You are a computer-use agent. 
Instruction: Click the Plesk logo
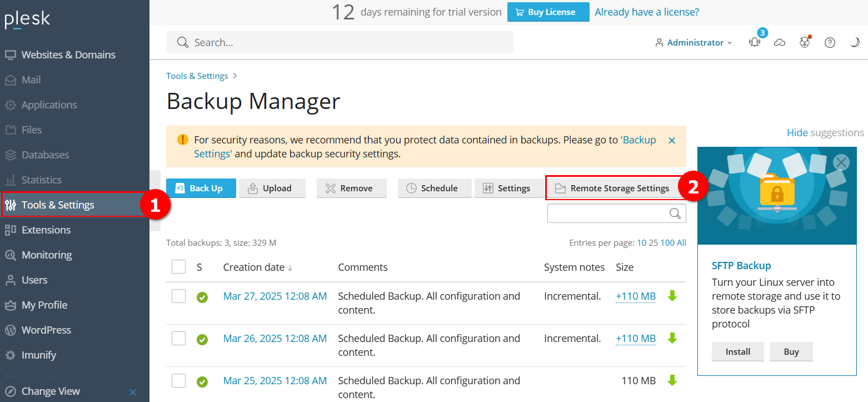pyautogui.click(x=28, y=19)
